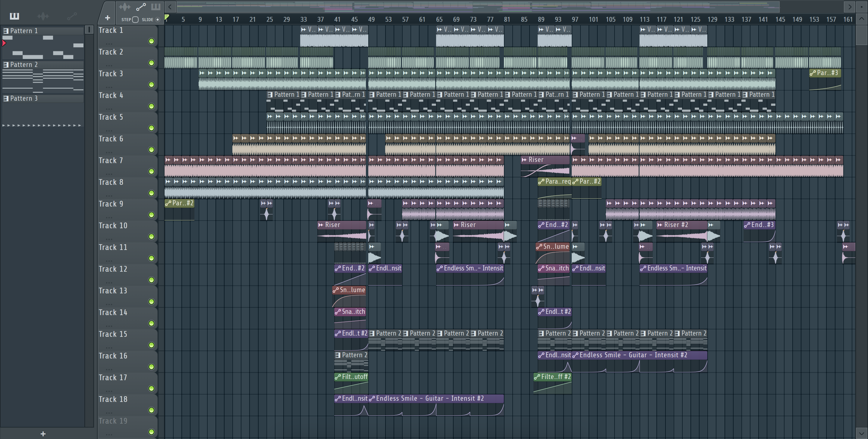This screenshot has width=868, height=439.
Task: Open the clip menu of Pattern 2 on Track 16
Action: (x=338, y=355)
